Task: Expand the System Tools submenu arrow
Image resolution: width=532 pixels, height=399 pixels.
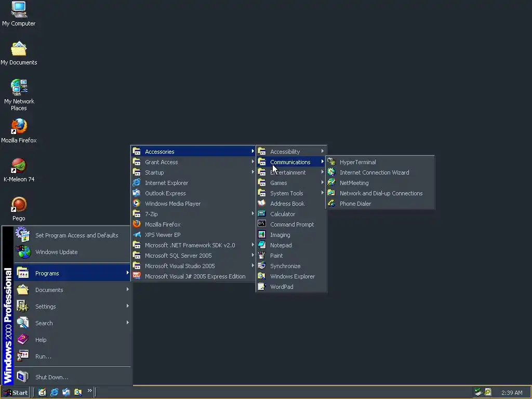Action: 322,193
